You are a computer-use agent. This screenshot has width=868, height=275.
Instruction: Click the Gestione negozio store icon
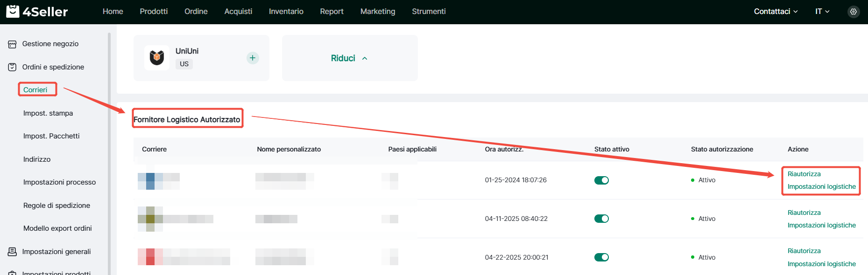[x=12, y=44]
